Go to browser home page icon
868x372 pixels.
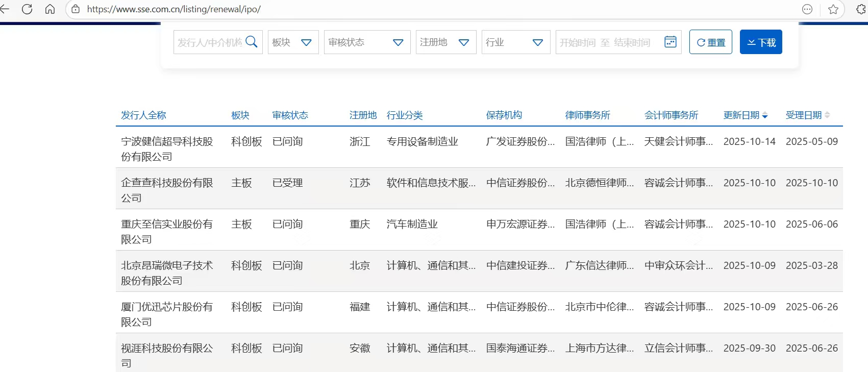click(50, 9)
